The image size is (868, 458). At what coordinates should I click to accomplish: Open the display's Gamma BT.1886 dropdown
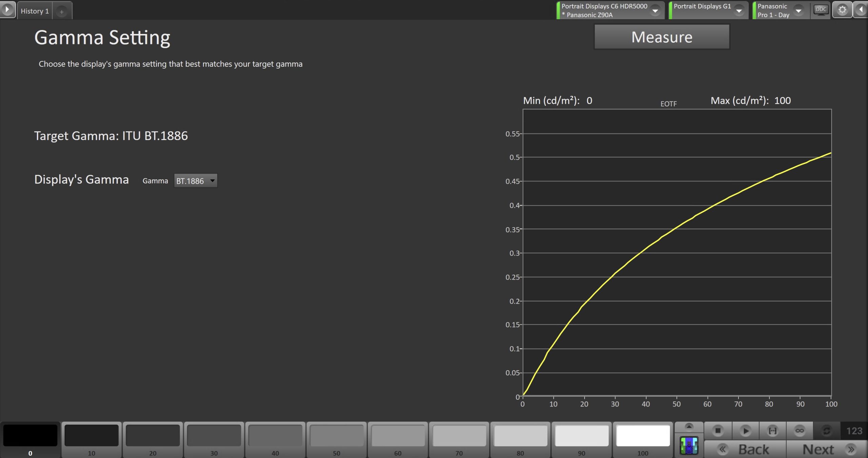click(196, 181)
